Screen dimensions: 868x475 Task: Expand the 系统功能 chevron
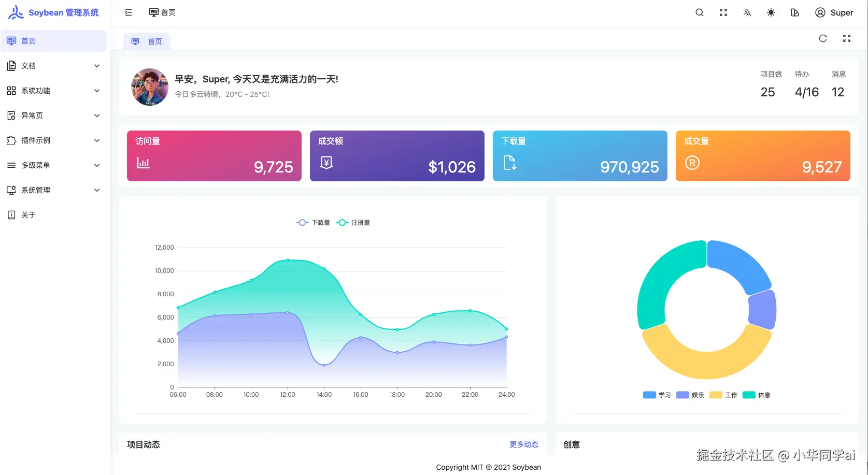(x=97, y=91)
